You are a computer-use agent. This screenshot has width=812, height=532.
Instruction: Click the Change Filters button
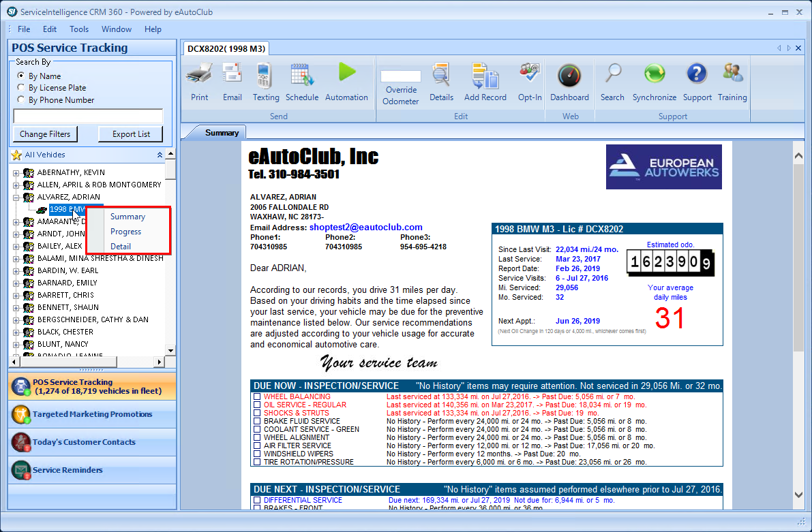pyautogui.click(x=45, y=134)
